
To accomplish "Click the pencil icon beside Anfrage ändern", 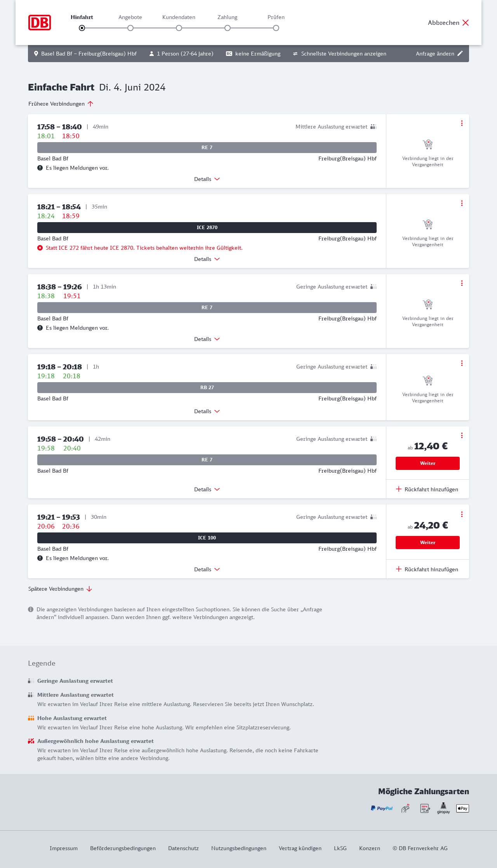I will pyautogui.click(x=460, y=54).
